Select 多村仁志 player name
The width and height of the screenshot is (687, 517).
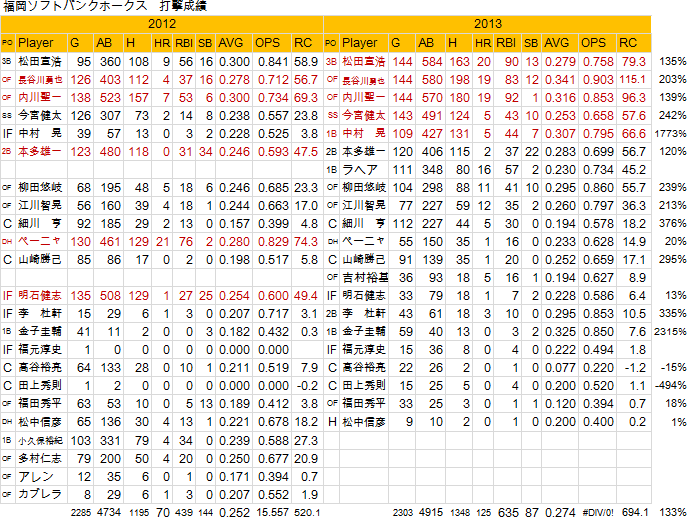pos(40,458)
